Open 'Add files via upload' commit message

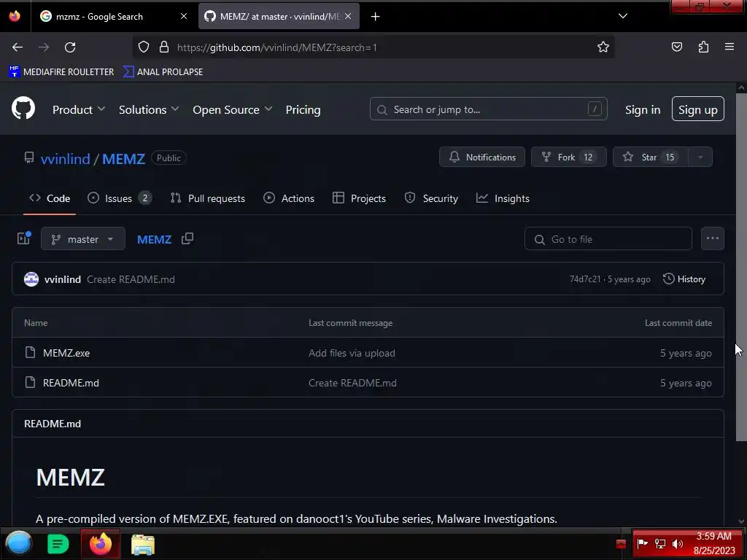click(352, 353)
